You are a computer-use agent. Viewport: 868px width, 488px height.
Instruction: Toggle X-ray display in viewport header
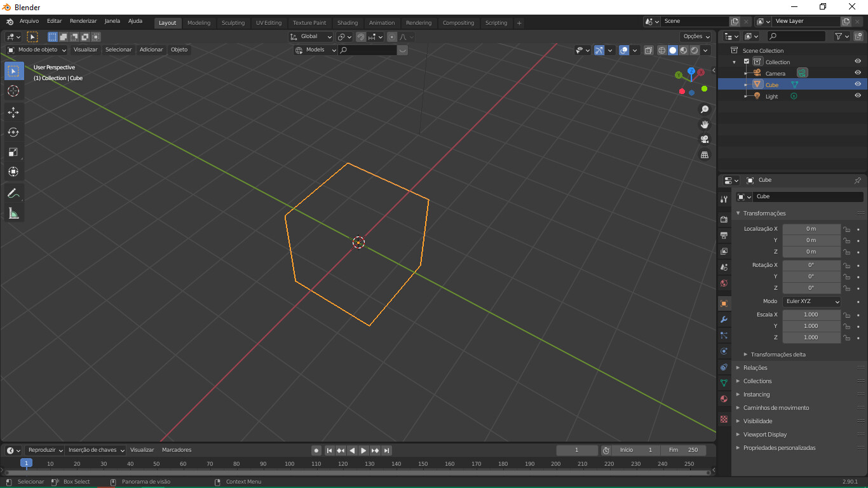point(648,50)
